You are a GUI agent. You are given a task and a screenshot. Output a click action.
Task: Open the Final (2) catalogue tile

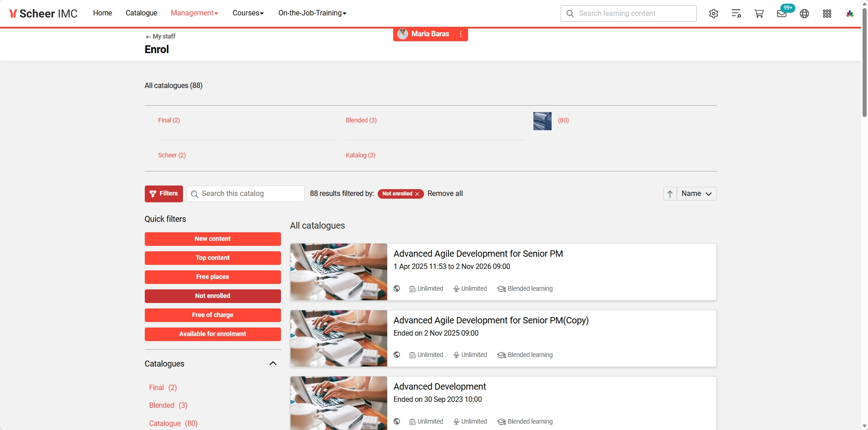169,120
